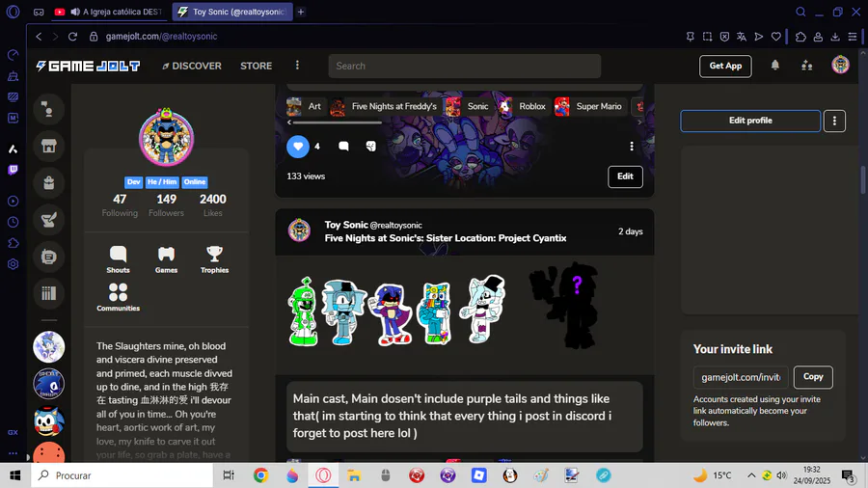Open Twitch in the Opera GX sidebar
This screenshot has height=488, width=868.
13,170
